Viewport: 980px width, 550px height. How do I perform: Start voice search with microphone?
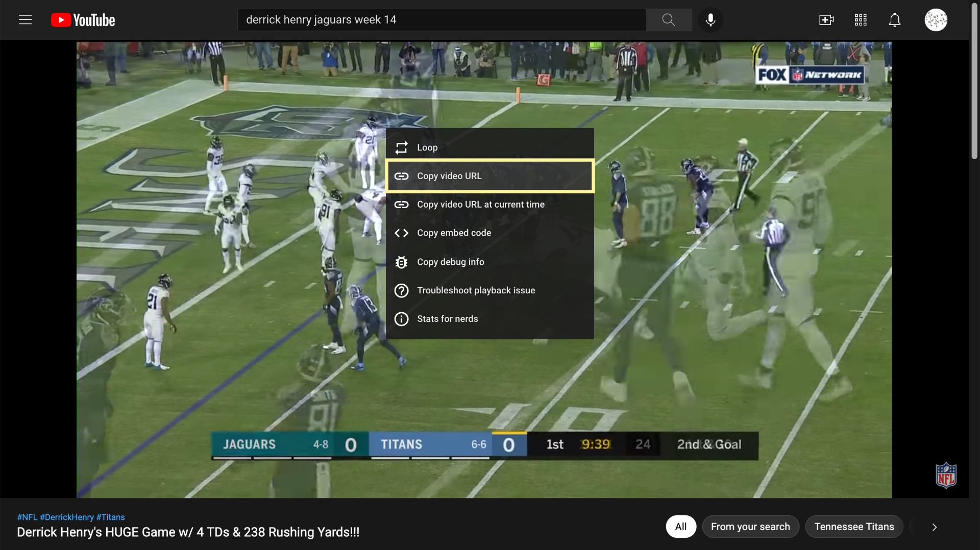click(x=710, y=20)
